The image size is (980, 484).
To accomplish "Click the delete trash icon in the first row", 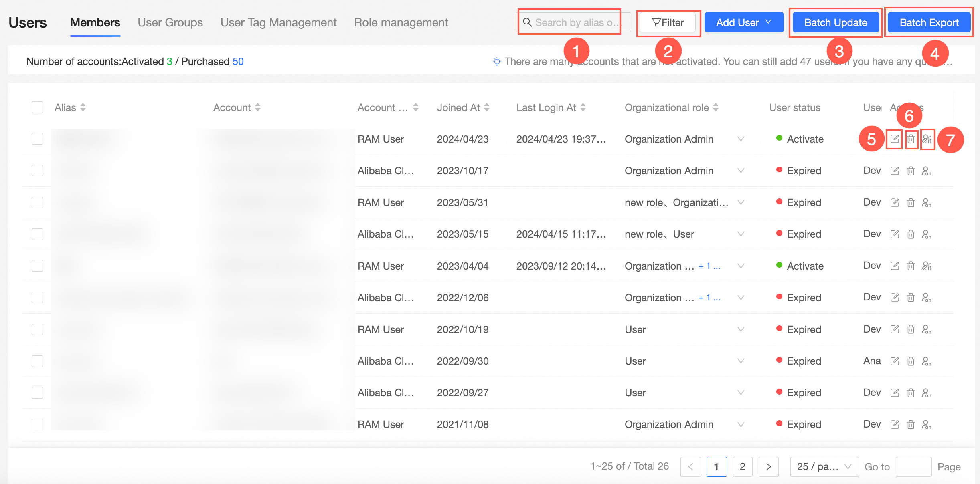I will coord(911,139).
